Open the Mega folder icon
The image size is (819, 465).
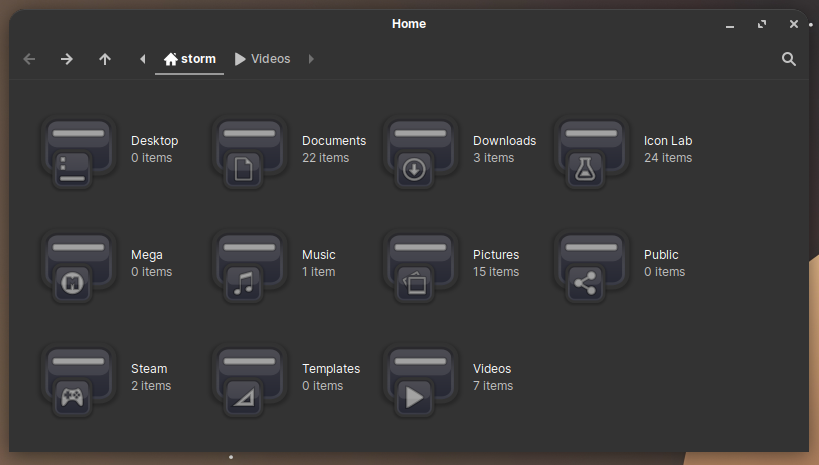(x=78, y=266)
